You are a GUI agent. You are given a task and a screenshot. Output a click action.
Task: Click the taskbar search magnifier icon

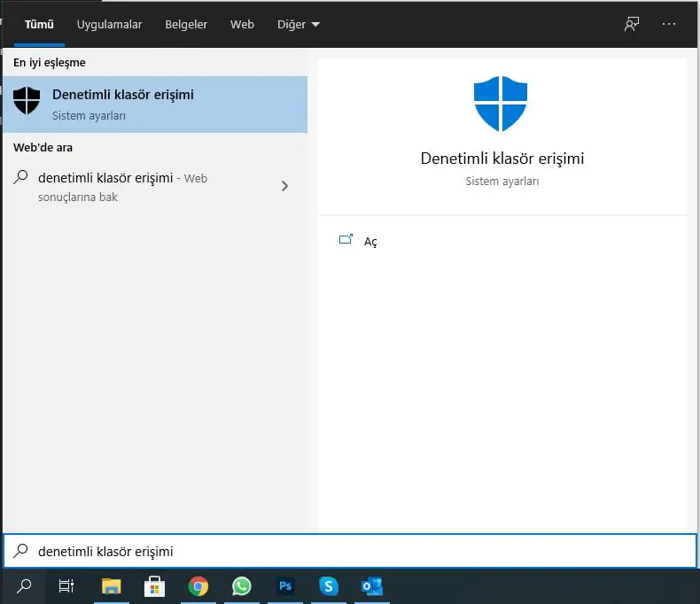pos(25,586)
